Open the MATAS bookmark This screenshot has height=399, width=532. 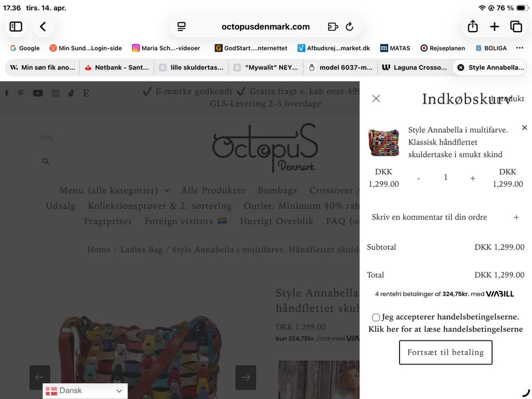click(395, 48)
